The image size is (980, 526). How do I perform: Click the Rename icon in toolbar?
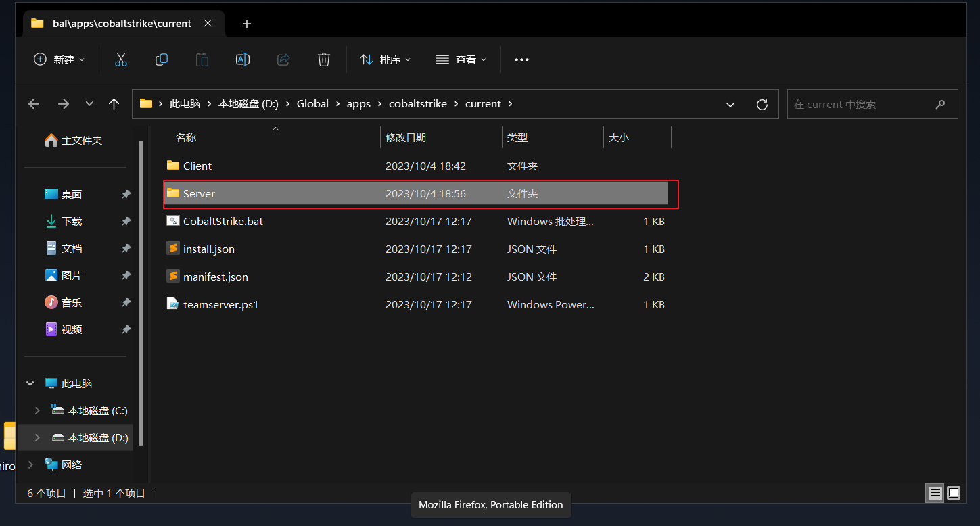coord(243,59)
